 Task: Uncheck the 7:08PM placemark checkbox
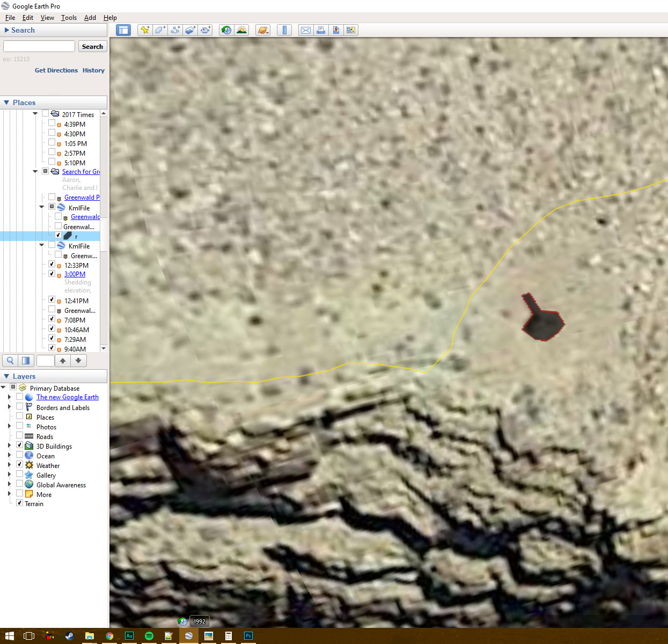[52, 319]
